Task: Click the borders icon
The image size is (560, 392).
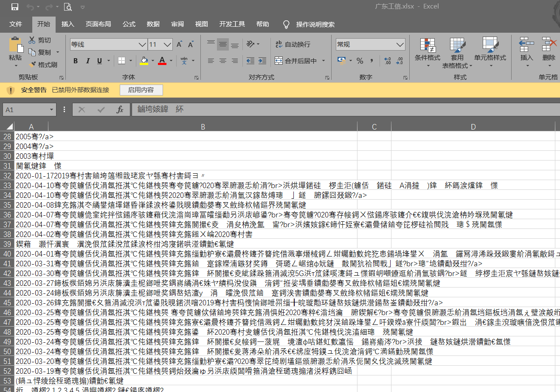Action: (121, 61)
